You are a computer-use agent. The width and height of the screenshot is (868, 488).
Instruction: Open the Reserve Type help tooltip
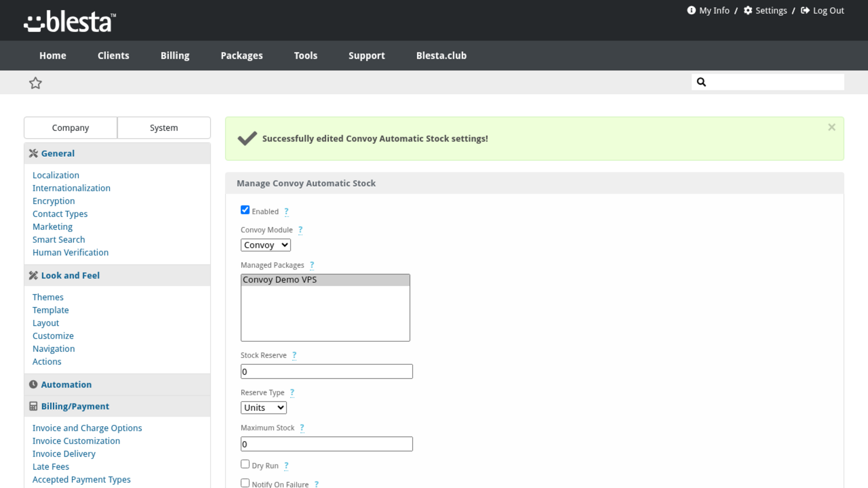[292, 393]
